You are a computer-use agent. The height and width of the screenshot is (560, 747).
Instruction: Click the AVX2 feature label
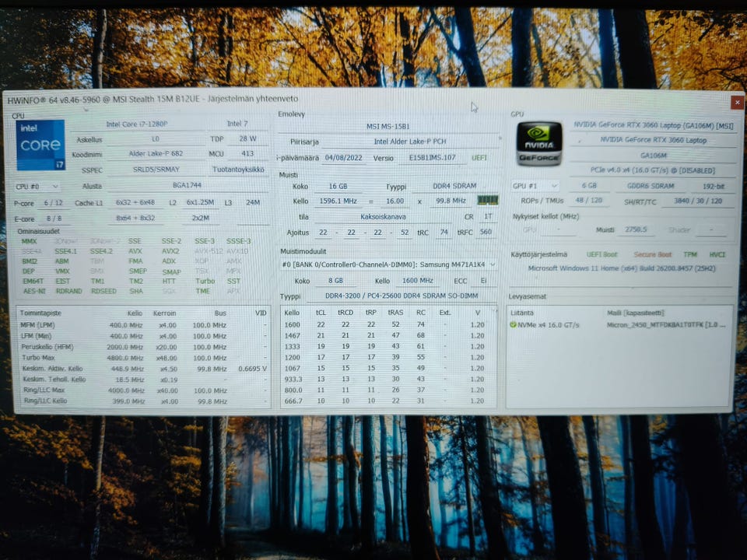click(x=170, y=251)
